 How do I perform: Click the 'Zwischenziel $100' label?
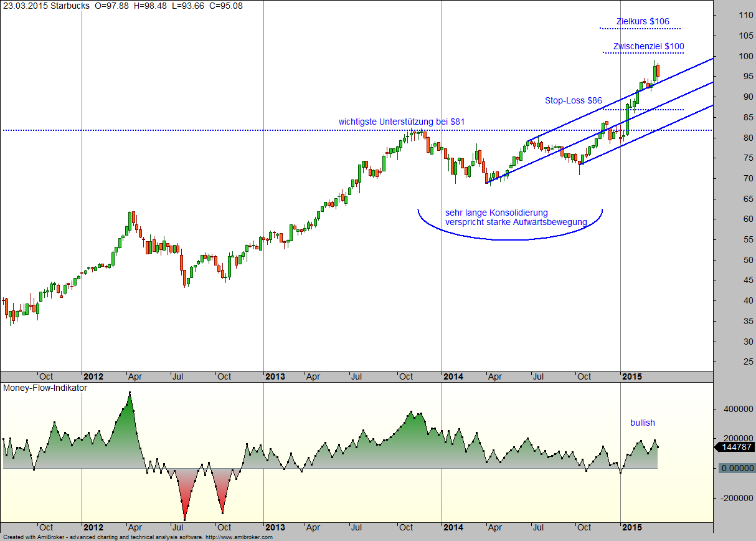click(x=648, y=46)
